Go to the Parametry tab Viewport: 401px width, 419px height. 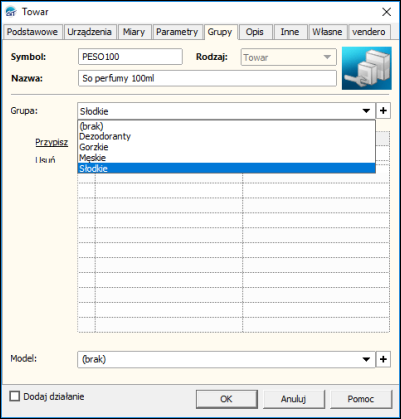(x=177, y=32)
